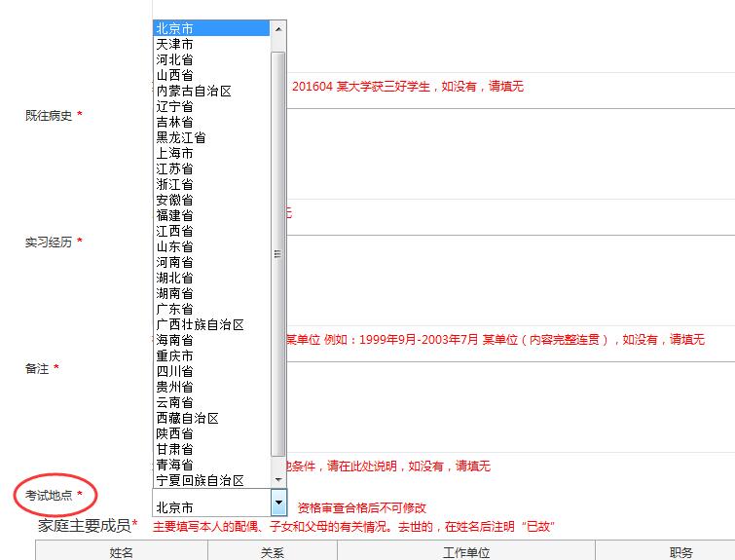Select 宁夏回族自治区 at list bottom
Viewport: 735px width, 560px height.
coord(200,480)
